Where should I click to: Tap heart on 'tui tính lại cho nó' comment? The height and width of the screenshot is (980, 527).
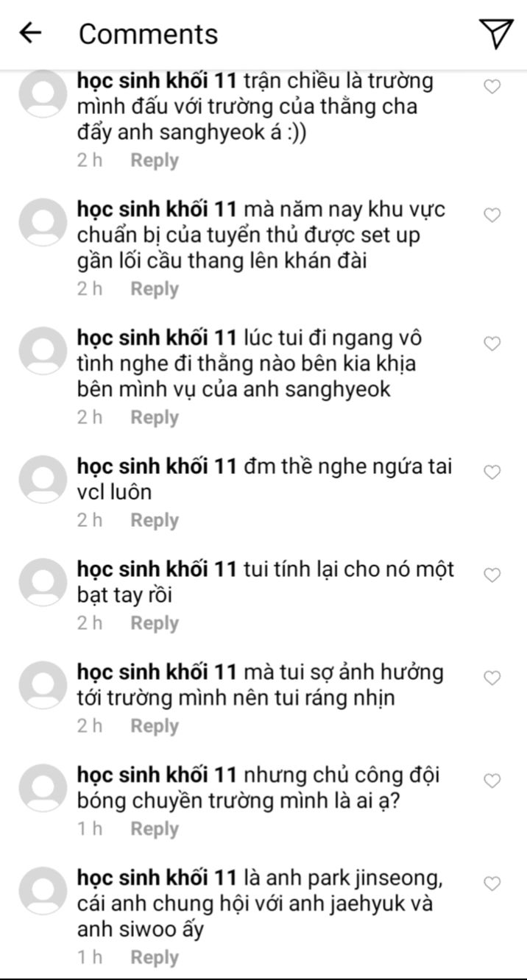(492, 575)
